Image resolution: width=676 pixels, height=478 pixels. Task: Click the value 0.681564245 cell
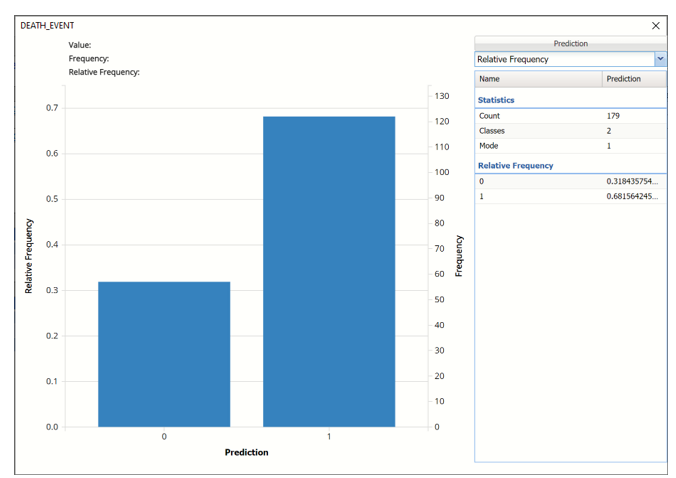coord(632,196)
